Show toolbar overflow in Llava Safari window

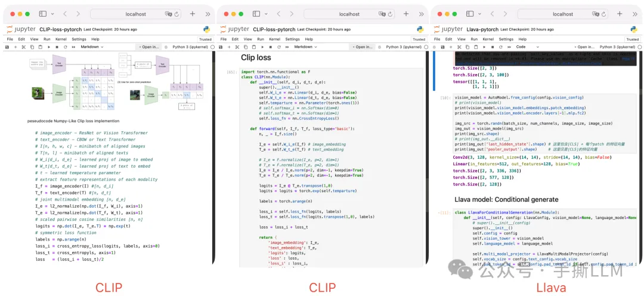635,14
